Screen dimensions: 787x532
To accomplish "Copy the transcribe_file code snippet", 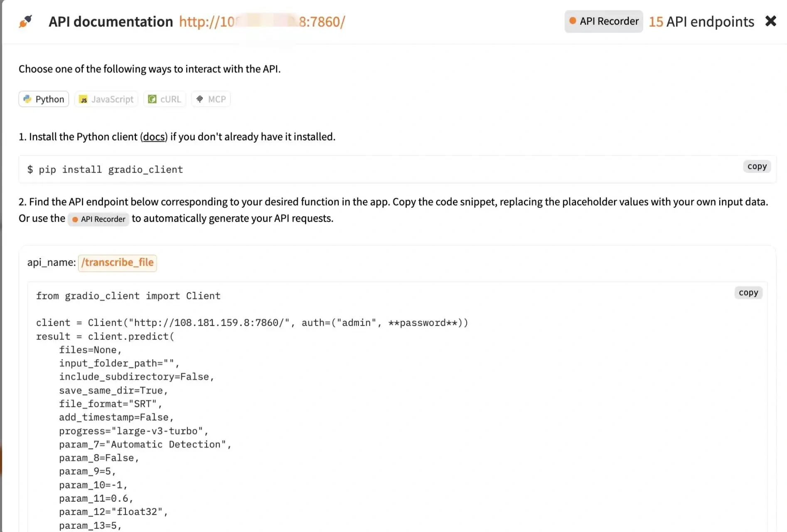I will coord(748,293).
